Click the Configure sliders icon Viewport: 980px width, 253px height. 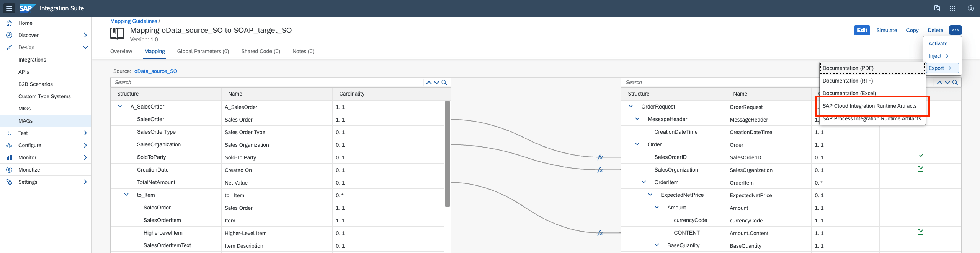click(9, 145)
